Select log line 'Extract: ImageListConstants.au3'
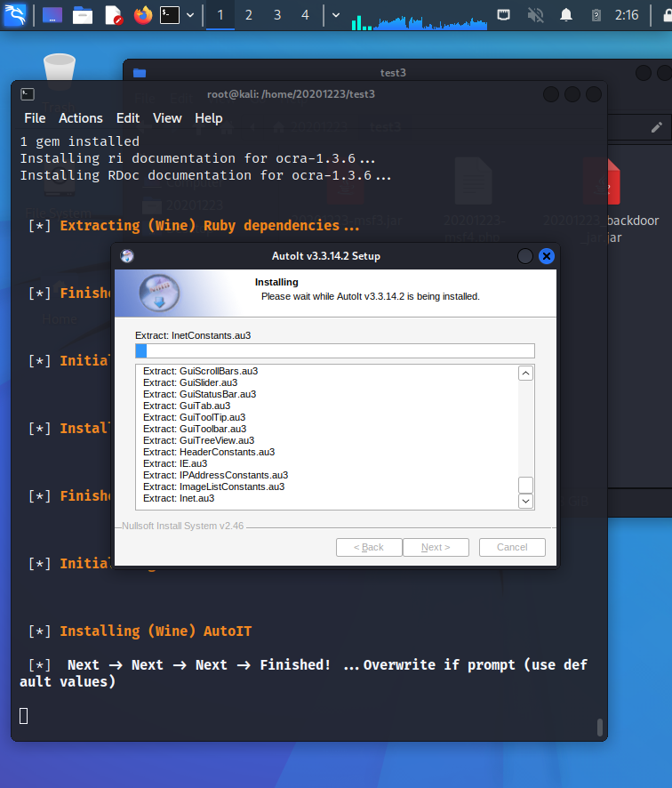The height and width of the screenshot is (788, 672). tap(213, 486)
